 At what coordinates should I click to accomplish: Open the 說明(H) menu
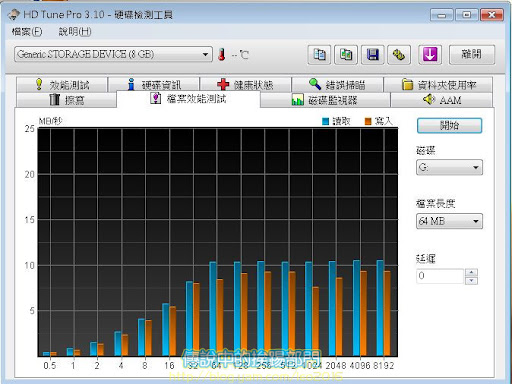click(x=75, y=32)
